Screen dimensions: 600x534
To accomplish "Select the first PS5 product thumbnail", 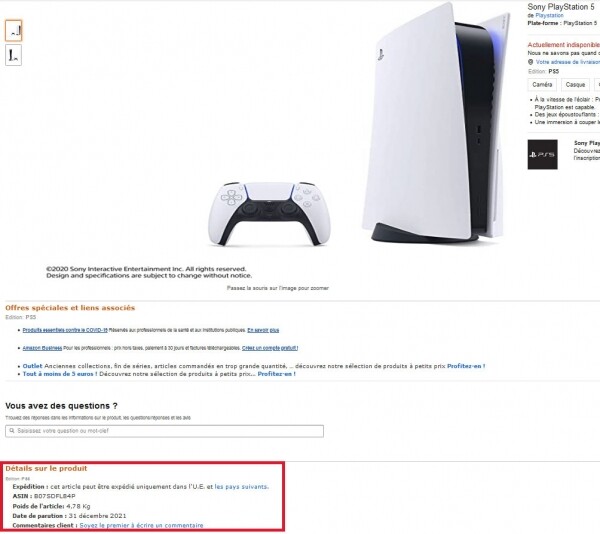I will click(x=13, y=31).
